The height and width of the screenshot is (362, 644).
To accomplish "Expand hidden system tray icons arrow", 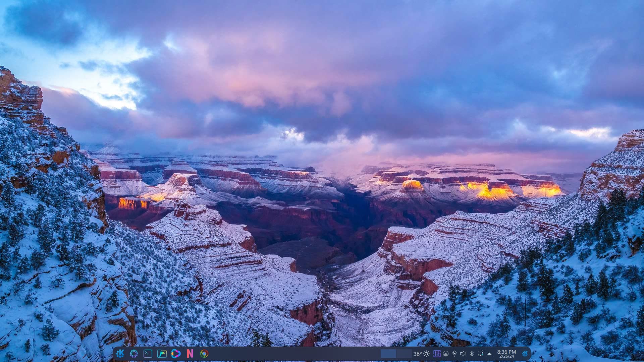I will 489,354.
